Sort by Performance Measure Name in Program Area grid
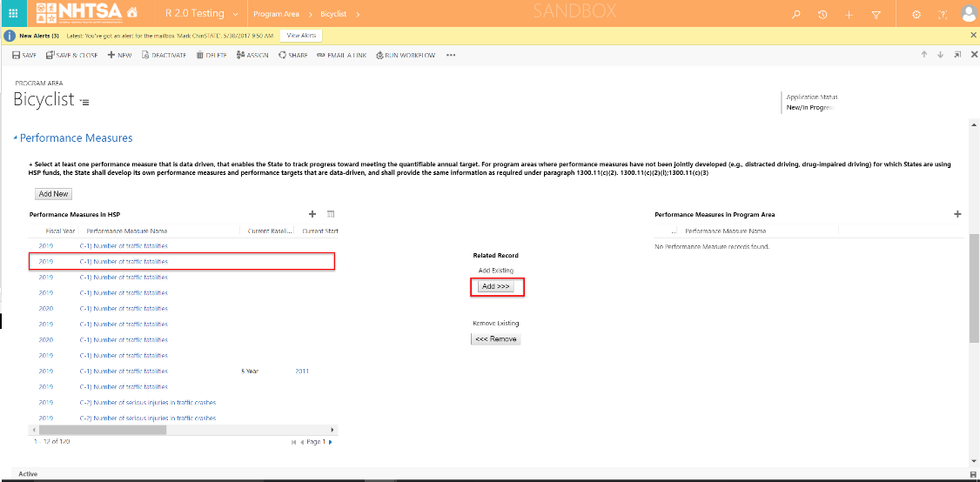The height and width of the screenshot is (482, 980). point(725,231)
